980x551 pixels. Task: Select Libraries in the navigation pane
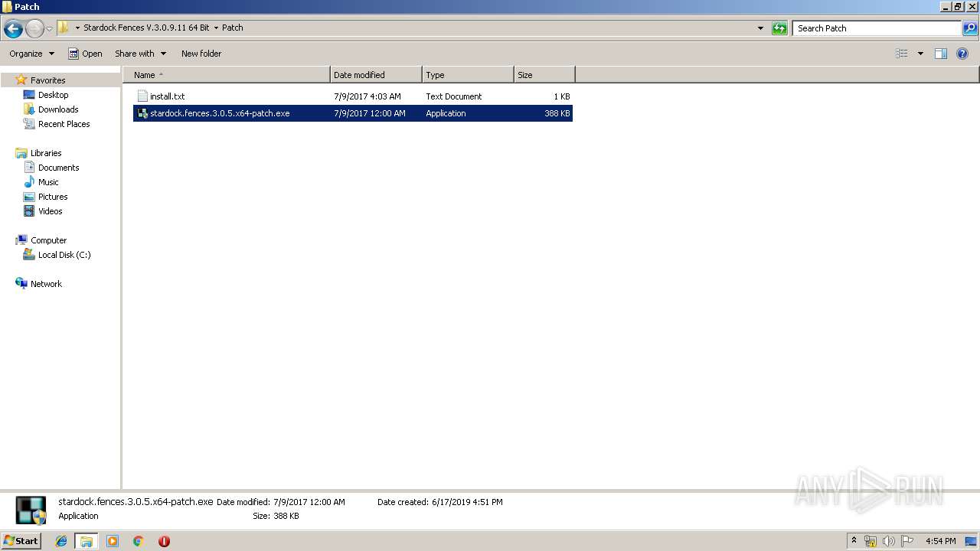click(46, 153)
